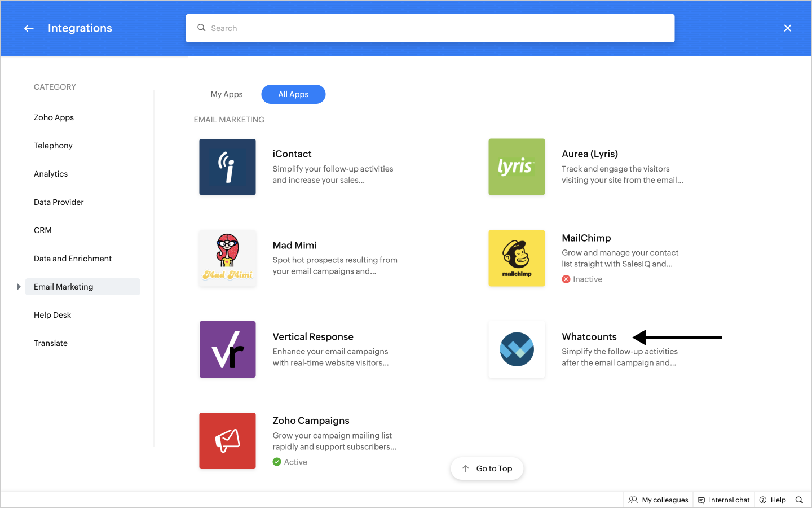Click the Whatcounts description text

[x=620, y=357]
